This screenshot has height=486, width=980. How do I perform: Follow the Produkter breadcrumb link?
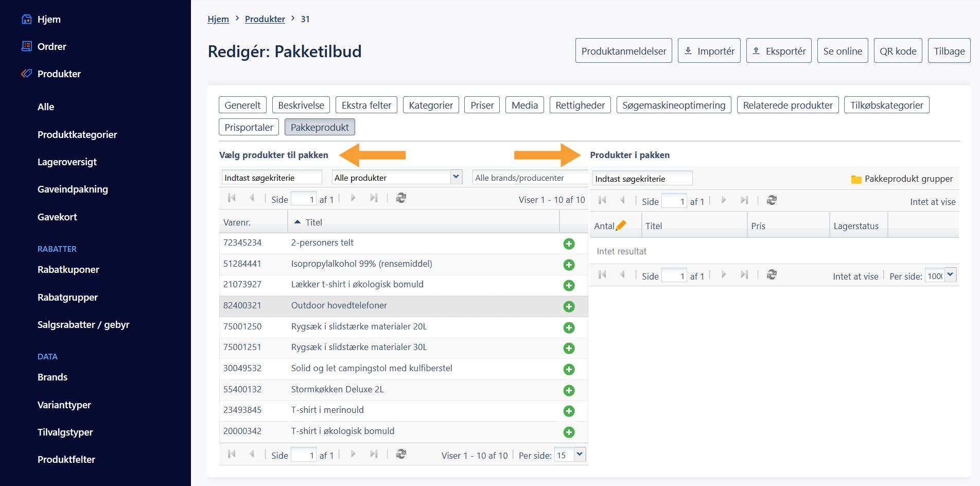coord(265,19)
